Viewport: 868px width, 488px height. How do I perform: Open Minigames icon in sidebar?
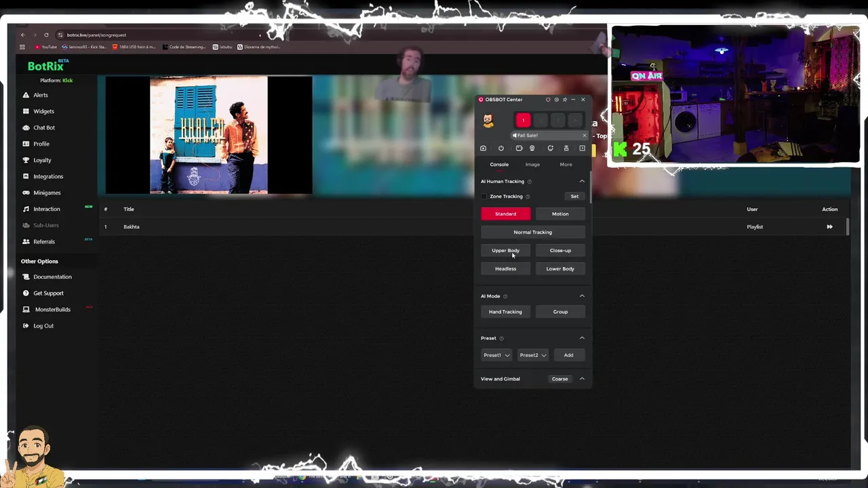[26, 192]
